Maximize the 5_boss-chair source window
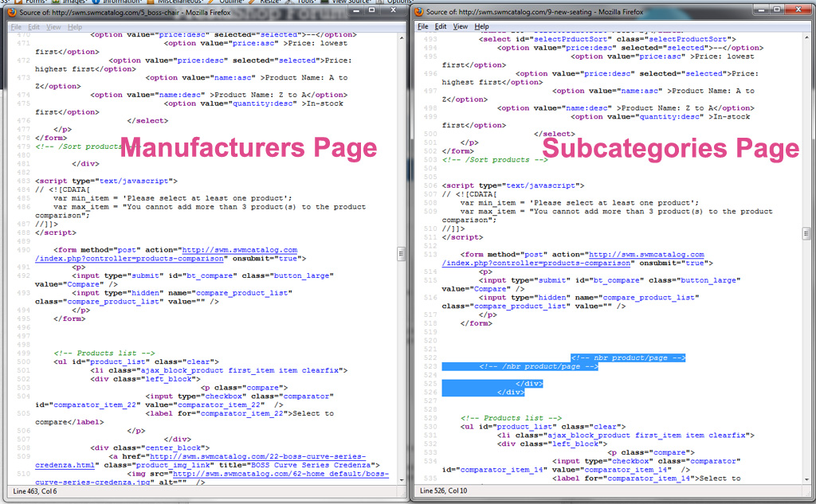Image resolution: width=816 pixels, height=504 pixels. tap(371, 10)
